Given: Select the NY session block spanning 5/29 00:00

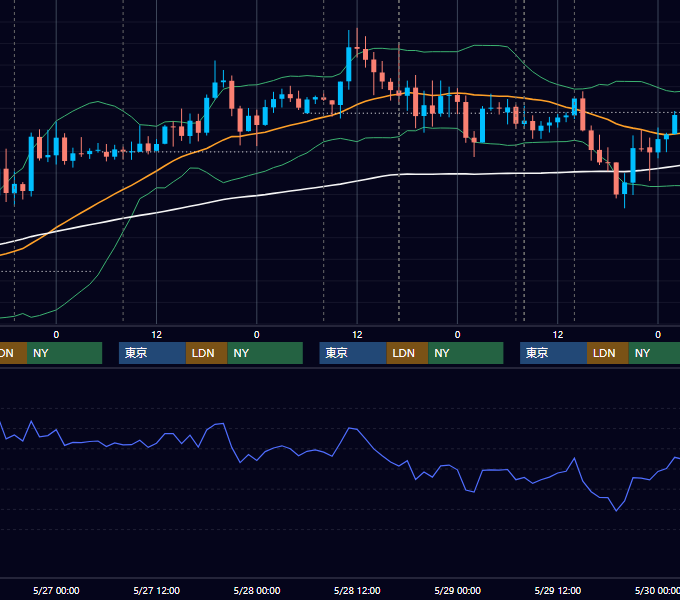Looking at the screenshot, I should tap(465, 353).
